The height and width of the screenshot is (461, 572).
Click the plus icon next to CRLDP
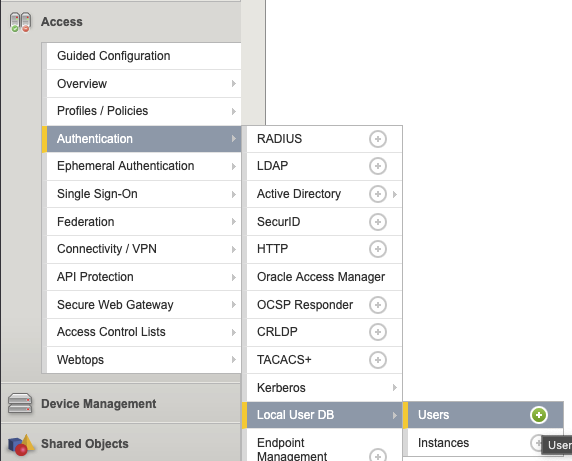pyautogui.click(x=378, y=332)
